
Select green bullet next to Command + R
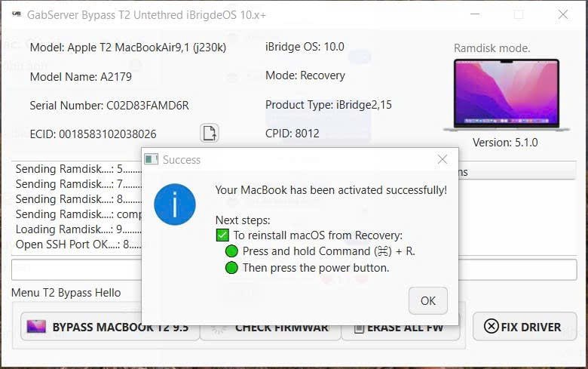coord(231,251)
